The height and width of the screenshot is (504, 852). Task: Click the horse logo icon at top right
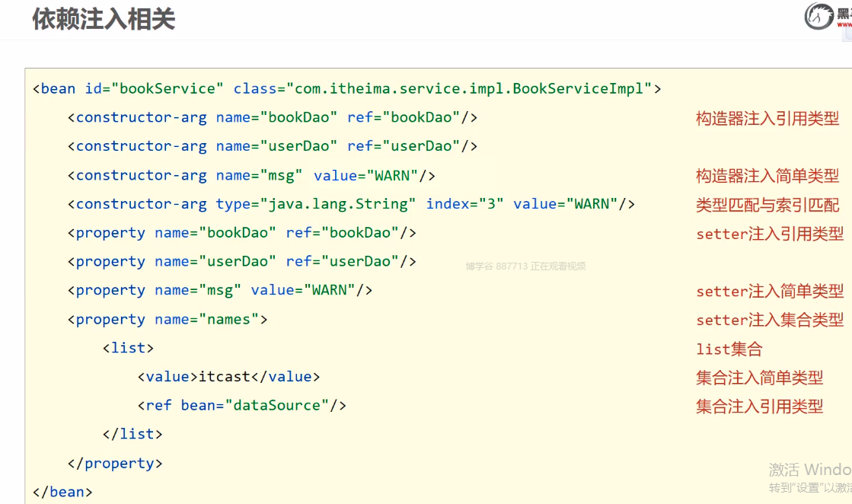819,16
